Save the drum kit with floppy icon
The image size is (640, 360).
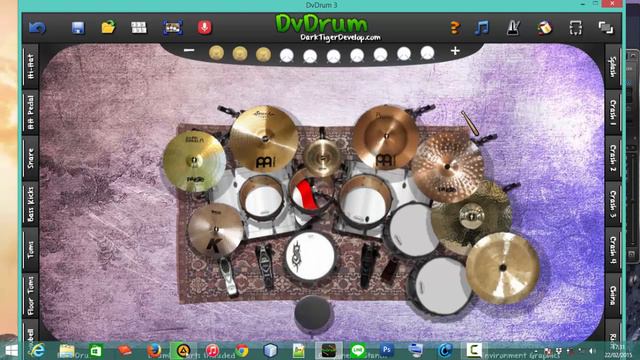[78, 28]
